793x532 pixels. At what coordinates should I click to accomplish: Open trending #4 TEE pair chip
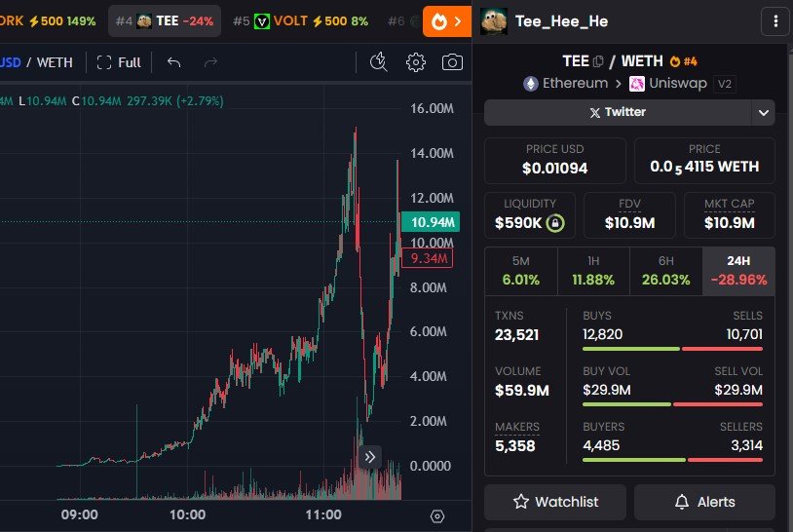click(x=165, y=21)
